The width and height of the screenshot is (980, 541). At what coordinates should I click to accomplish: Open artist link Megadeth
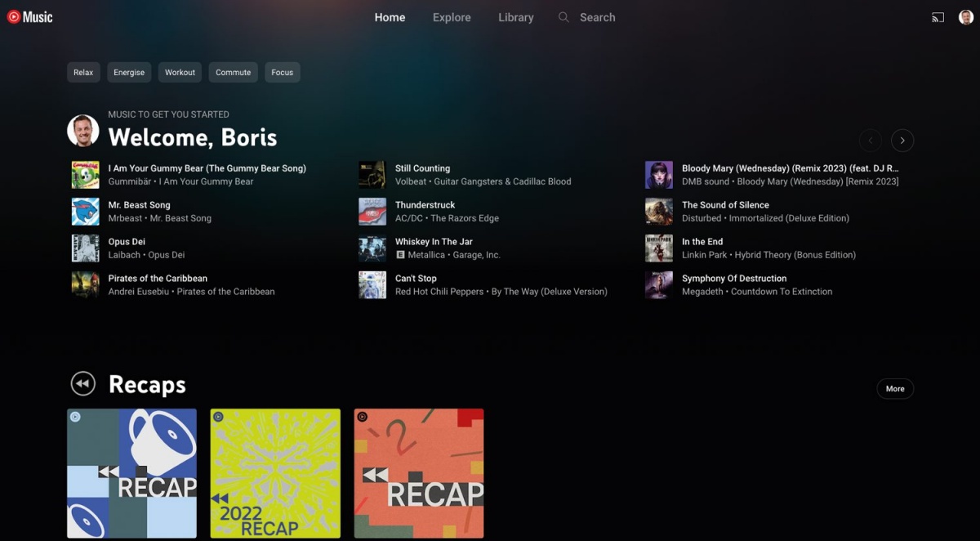pyautogui.click(x=702, y=292)
